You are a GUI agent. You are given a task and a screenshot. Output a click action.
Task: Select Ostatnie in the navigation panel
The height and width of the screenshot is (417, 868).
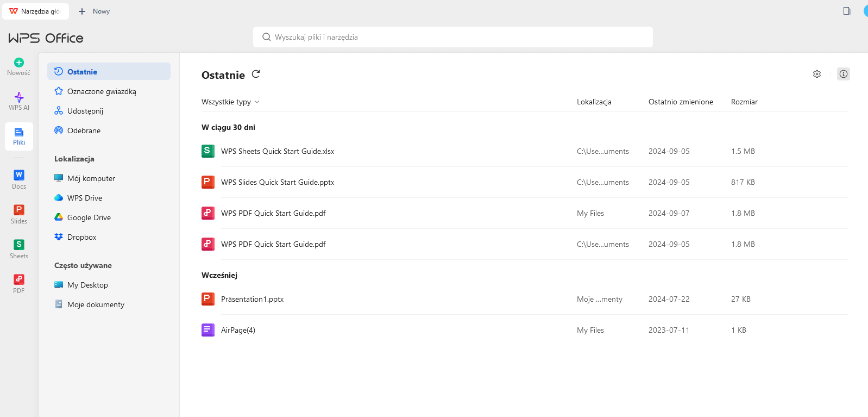pyautogui.click(x=109, y=71)
